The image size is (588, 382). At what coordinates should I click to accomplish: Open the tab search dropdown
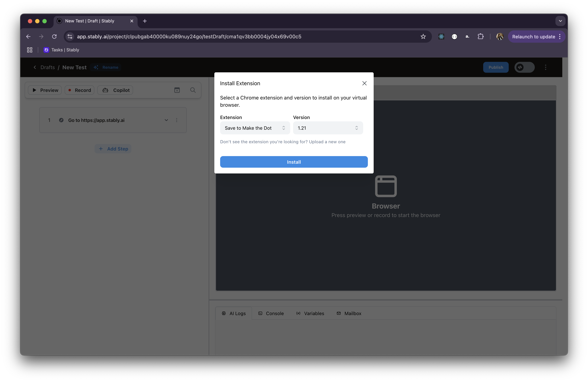click(x=560, y=21)
